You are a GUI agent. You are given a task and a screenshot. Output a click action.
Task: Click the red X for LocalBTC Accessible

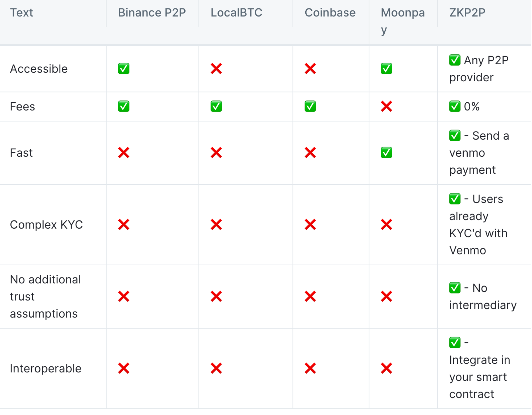pyautogui.click(x=216, y=69)
